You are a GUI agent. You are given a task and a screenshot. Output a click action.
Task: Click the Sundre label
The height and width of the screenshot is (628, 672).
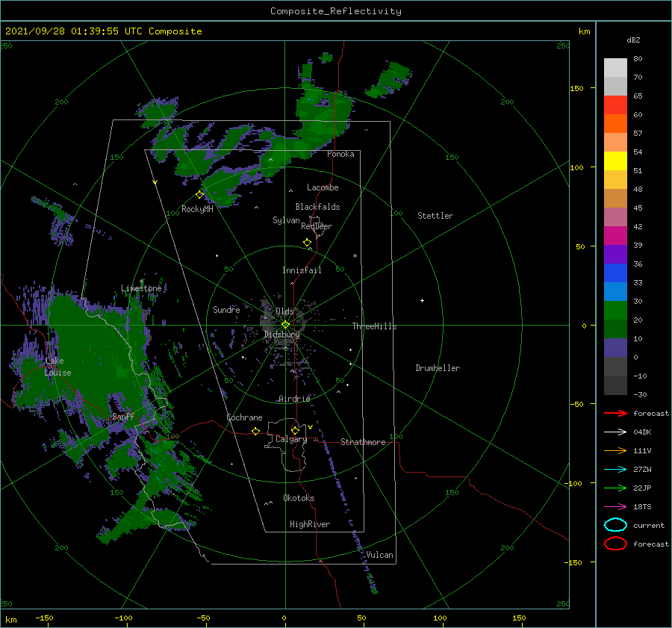[226, 310]
